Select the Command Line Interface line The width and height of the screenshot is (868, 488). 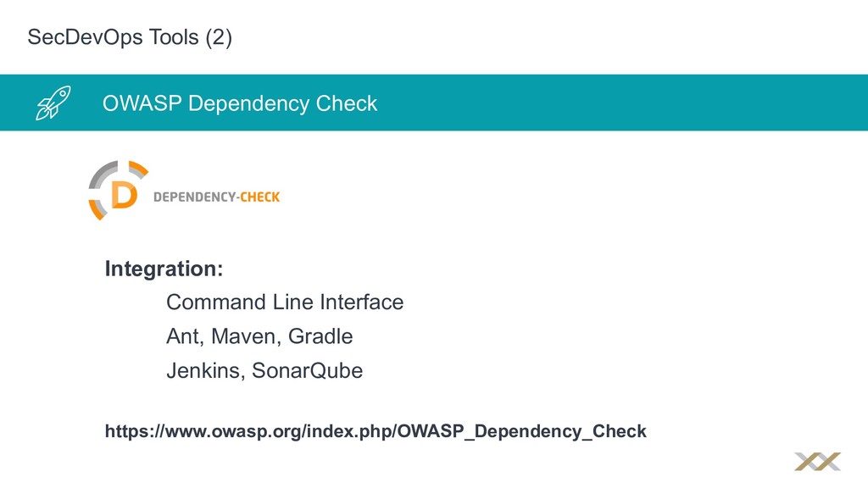[x=285, y=302]
